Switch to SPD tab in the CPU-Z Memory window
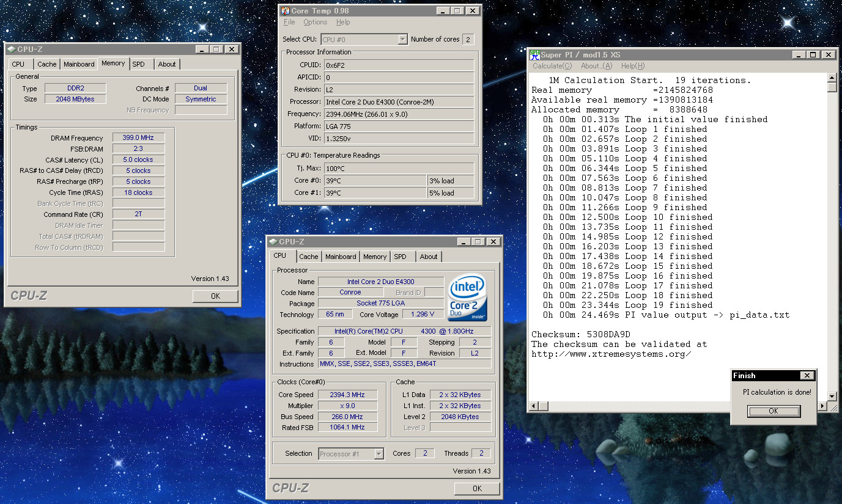The width and height of the screenshot is (842, 504). [139, 64]
